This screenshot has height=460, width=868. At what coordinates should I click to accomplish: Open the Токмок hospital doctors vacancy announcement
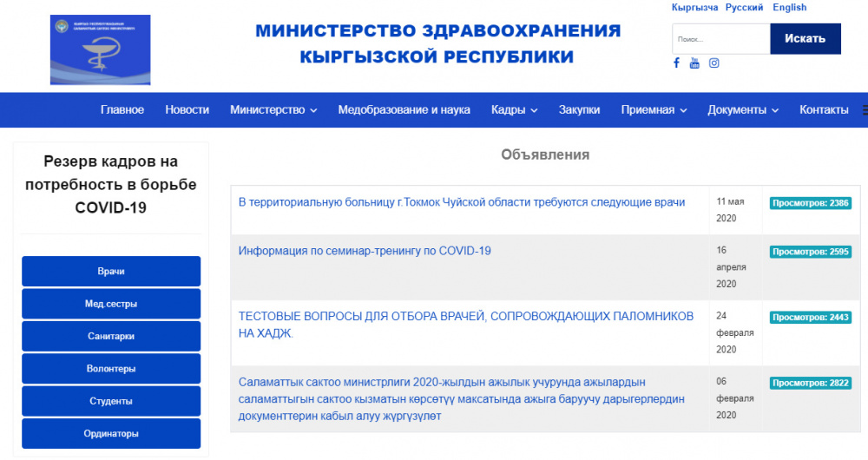[462, 202]
